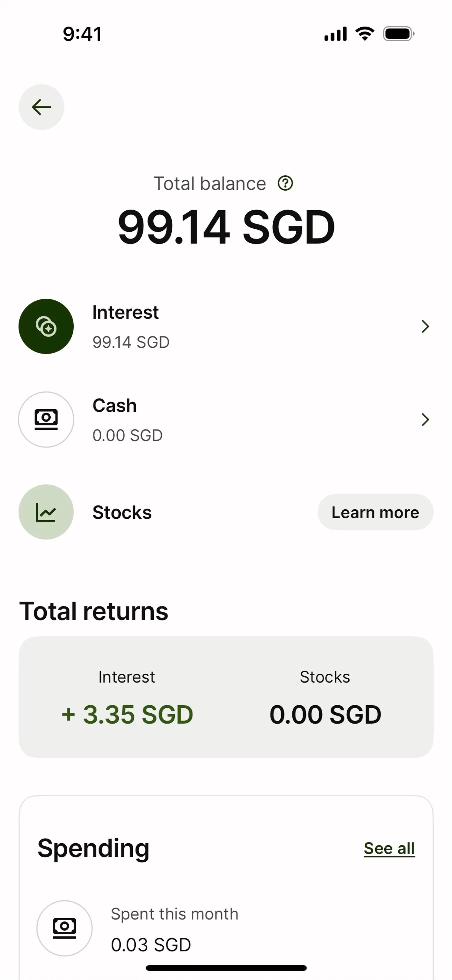Tap the Stocks chart icon
This screenshot has height=980, width=452.
pyautogui.click(x=46, y=512)
